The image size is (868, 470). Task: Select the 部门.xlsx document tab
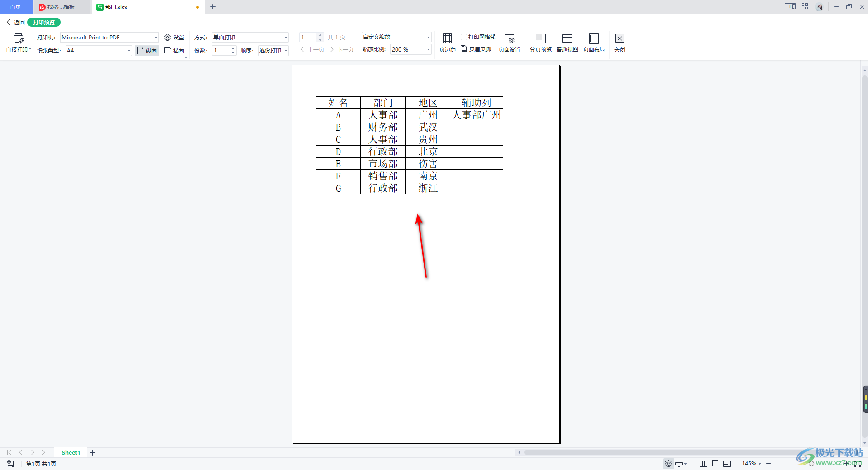point(148,7)
